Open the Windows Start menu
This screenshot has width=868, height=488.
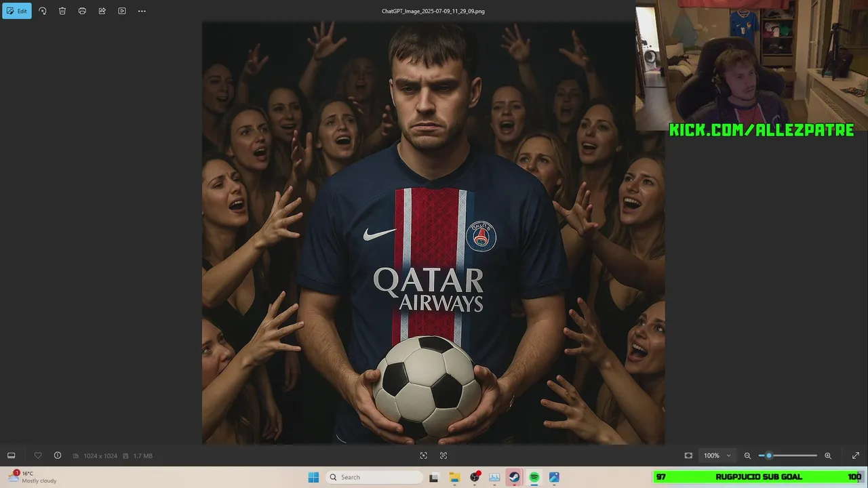[x=313, y=477]
